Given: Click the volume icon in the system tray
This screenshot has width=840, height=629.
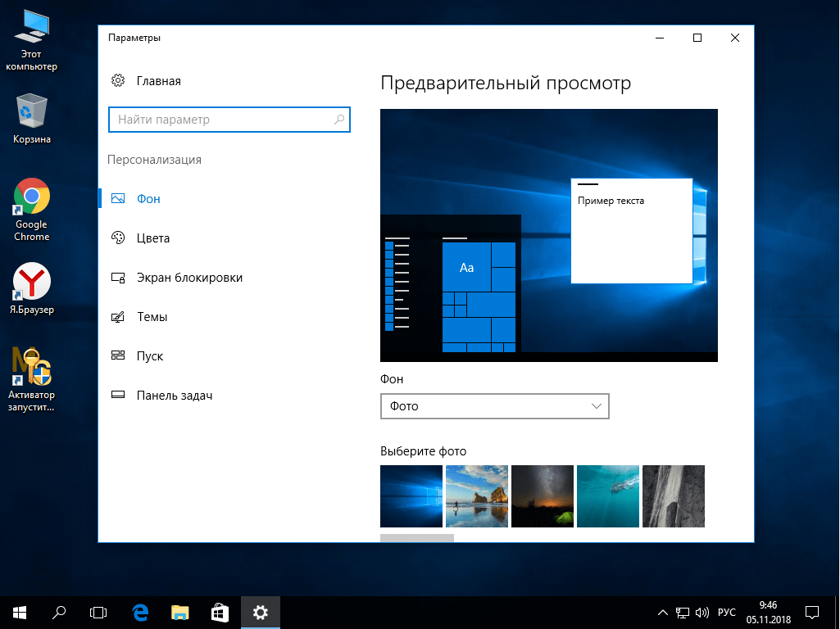Looking at the screenshot, I should point(703,612).
